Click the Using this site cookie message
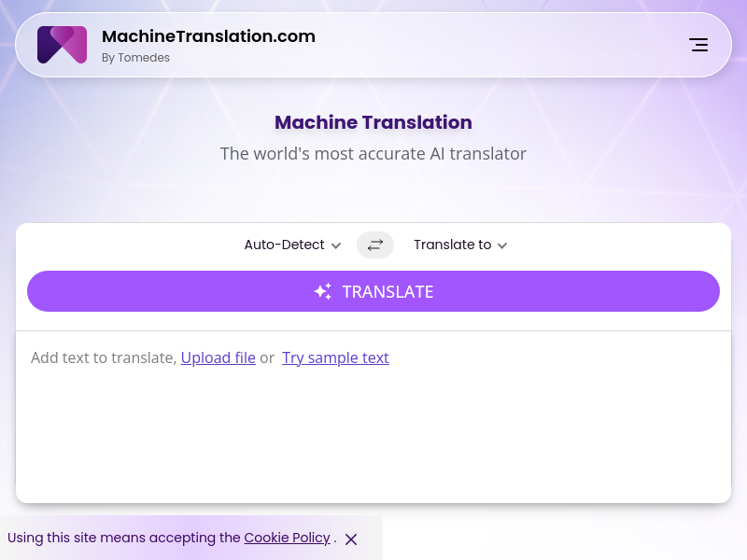This screenshot has height=560, width=747. [123, 538]
